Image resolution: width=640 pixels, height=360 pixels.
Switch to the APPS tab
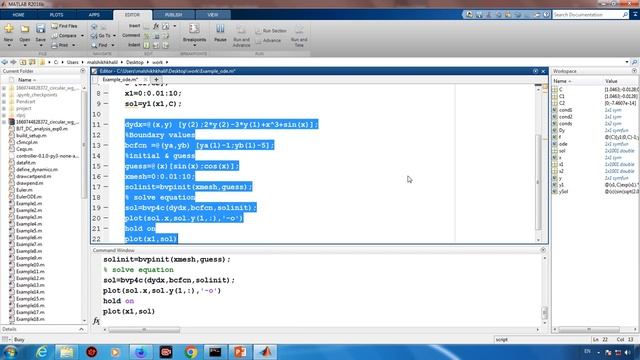(x=94, y=15)
